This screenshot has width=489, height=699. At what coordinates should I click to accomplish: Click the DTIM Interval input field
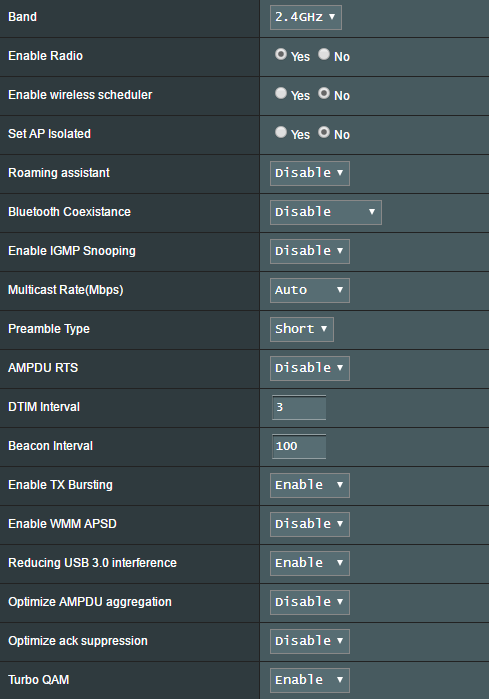pyautogui.click(x=299, y=407)
